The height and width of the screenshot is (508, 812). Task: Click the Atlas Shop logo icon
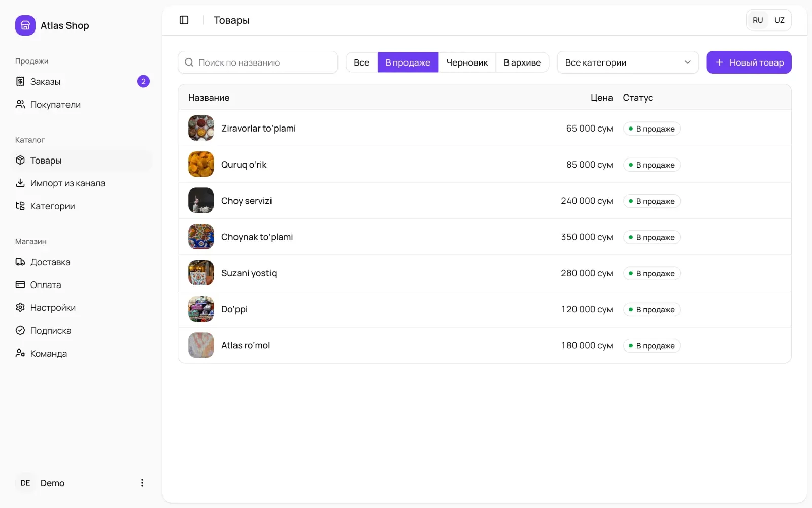[x=25, y=25]
